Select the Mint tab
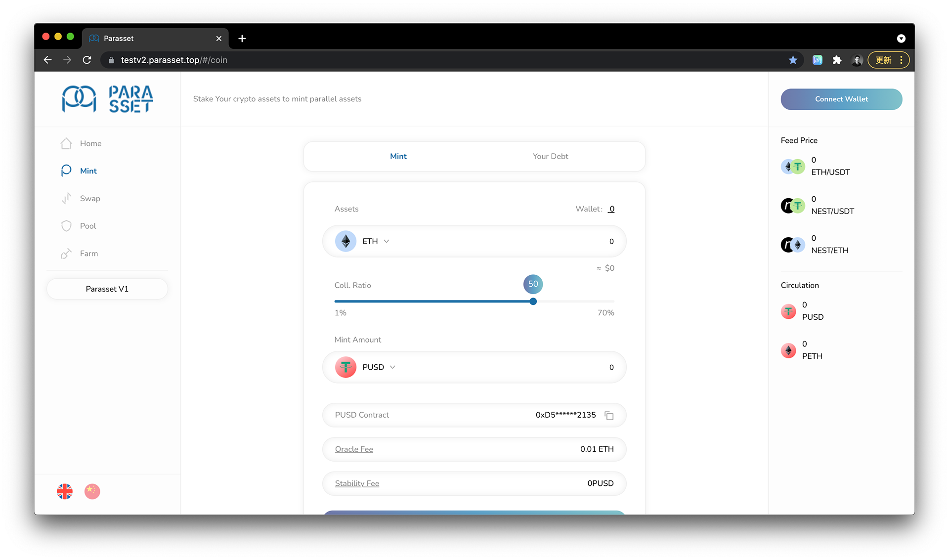Screen dimensions: 949x560 (x=398, y=156)
